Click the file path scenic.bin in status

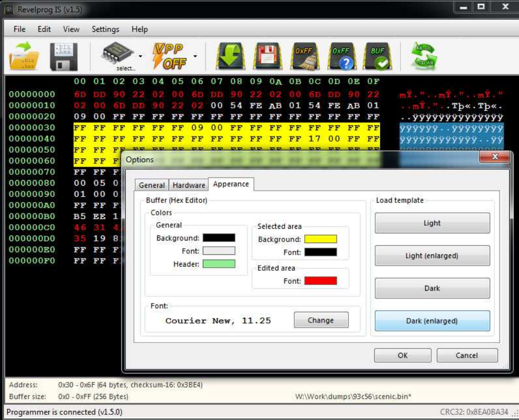(353, 396)
